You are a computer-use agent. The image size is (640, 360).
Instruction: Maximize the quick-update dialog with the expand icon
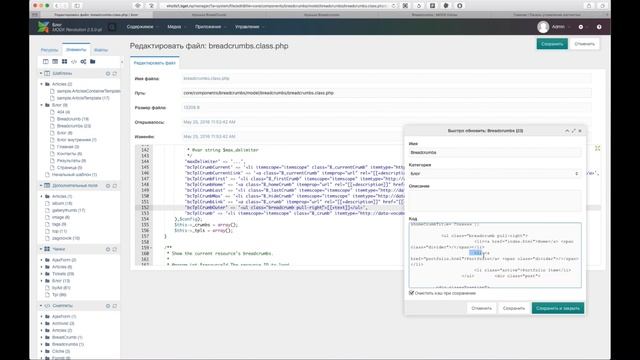pyautogui.click(x=573, y=131)
